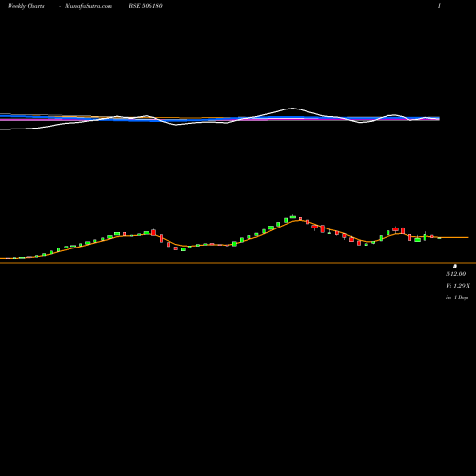
Task: Click the white indicator line's highest peak
Action: (x=292, y=109)
